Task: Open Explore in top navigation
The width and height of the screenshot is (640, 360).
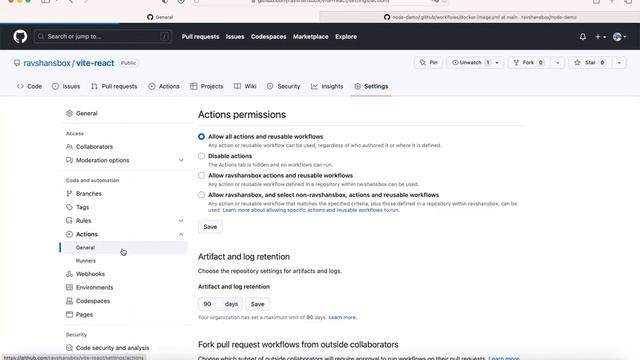Action: click(x=346, y=37)
